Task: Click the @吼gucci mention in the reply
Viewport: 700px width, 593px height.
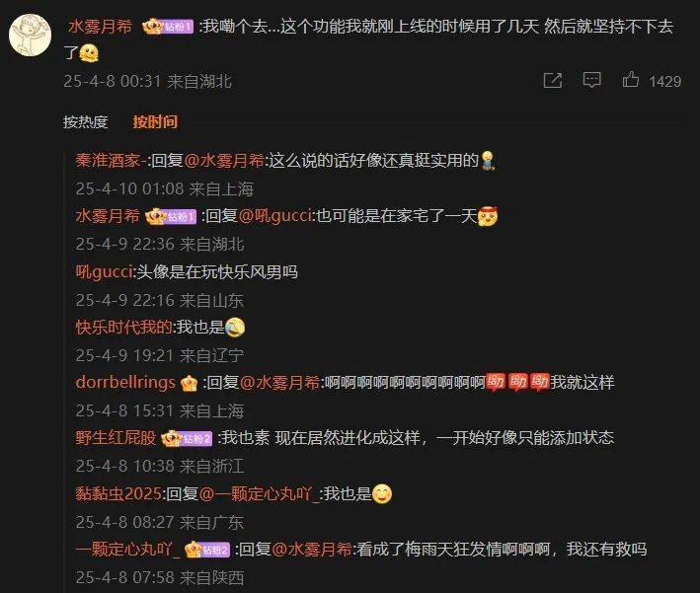Action: (x=275, y=216)
